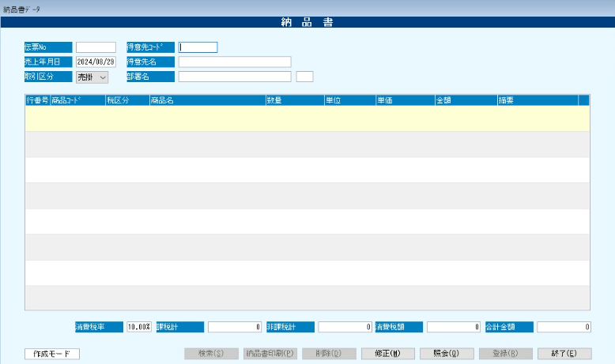Click the small box right of 部署名 field
The image size is (615, 364).
[x=304, y=77]
